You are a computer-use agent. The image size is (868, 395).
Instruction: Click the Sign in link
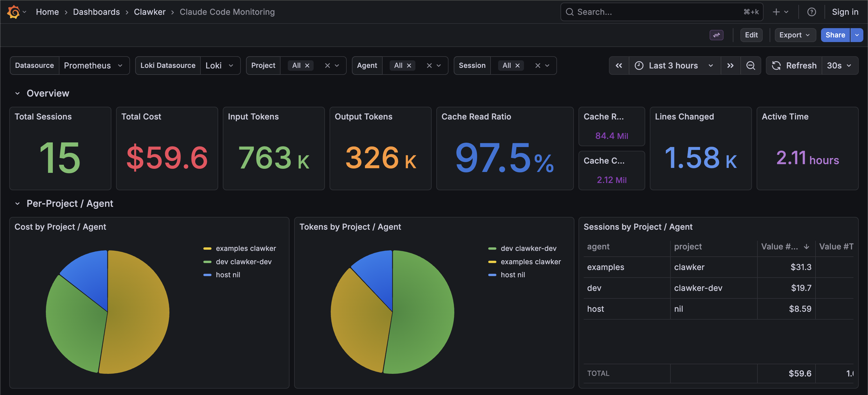click(x=845, y=12)
